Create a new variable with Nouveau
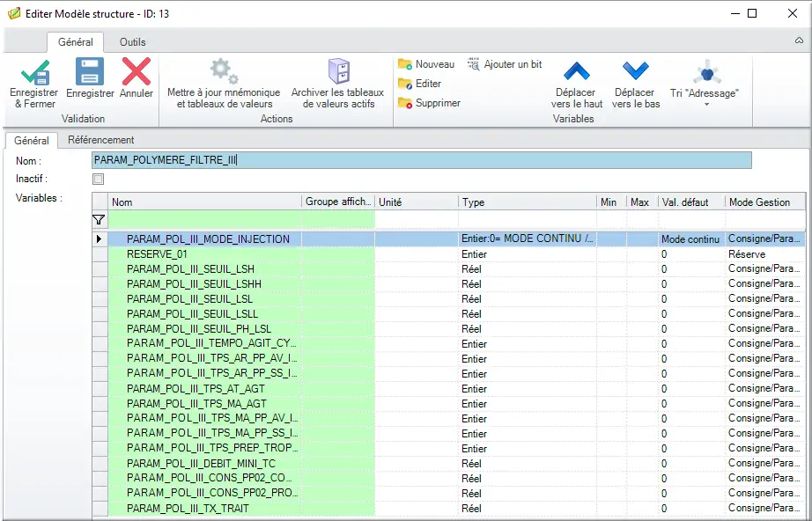The image size is (812, 521). pyautogui.click(x=425, y=64)
